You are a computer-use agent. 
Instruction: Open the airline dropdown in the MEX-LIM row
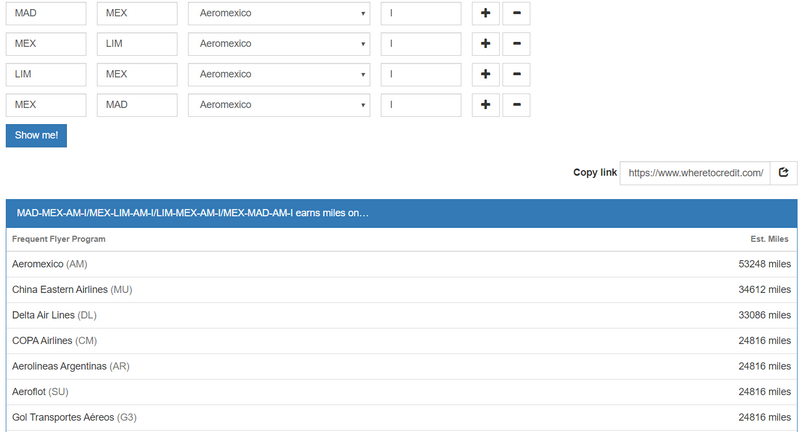pyautogui.click(x=279, y=44)
